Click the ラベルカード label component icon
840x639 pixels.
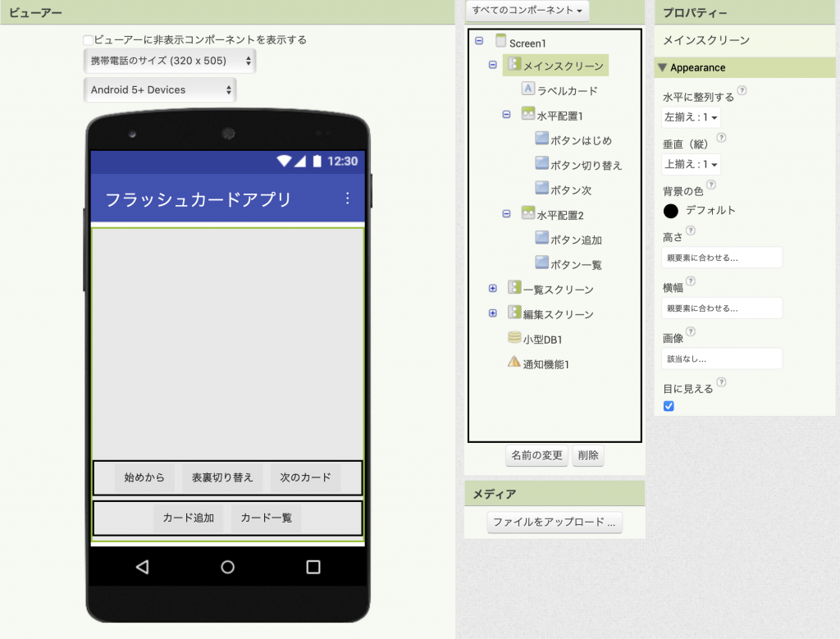528,89
